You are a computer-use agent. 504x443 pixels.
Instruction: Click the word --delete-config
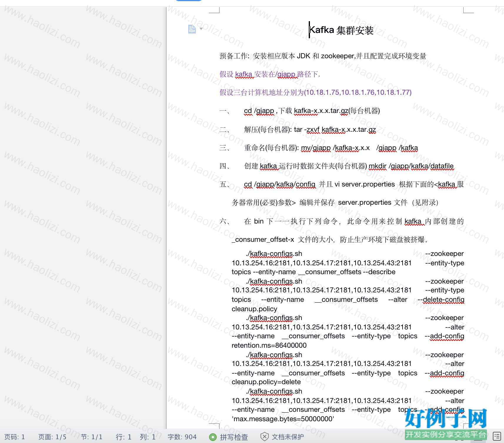pyautogui.click(x=441, y=299)
